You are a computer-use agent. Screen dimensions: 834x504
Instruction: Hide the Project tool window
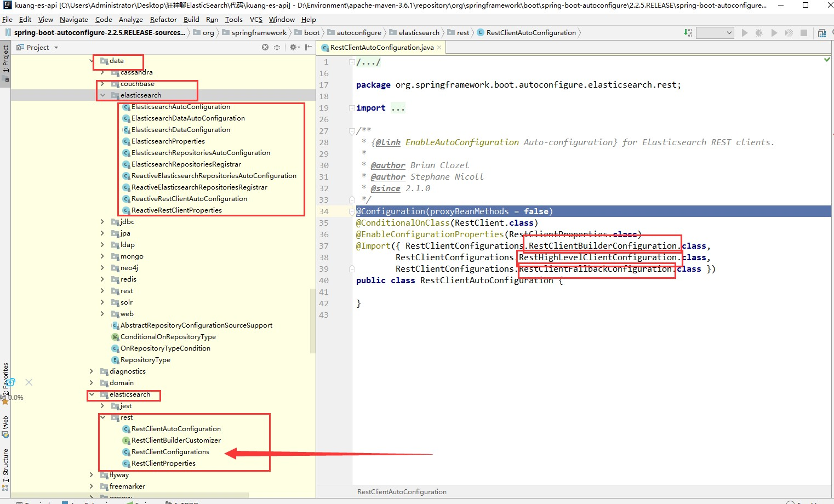click(x=309, y=48)
